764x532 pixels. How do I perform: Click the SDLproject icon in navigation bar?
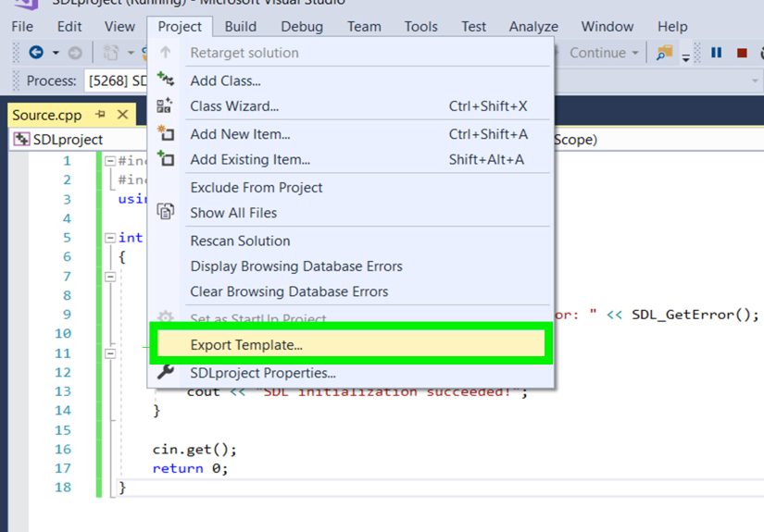tap(21, 139)
